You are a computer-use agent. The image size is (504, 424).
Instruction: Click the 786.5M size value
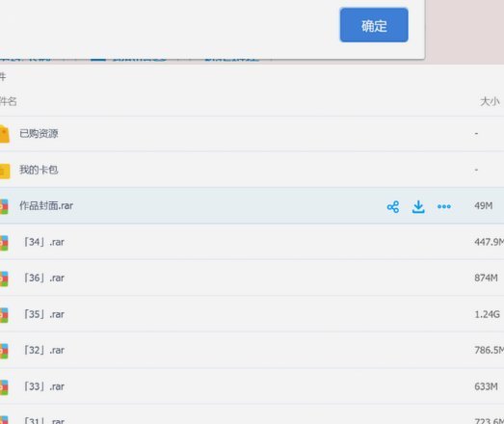pyautogui.click(x=489, y=350)
